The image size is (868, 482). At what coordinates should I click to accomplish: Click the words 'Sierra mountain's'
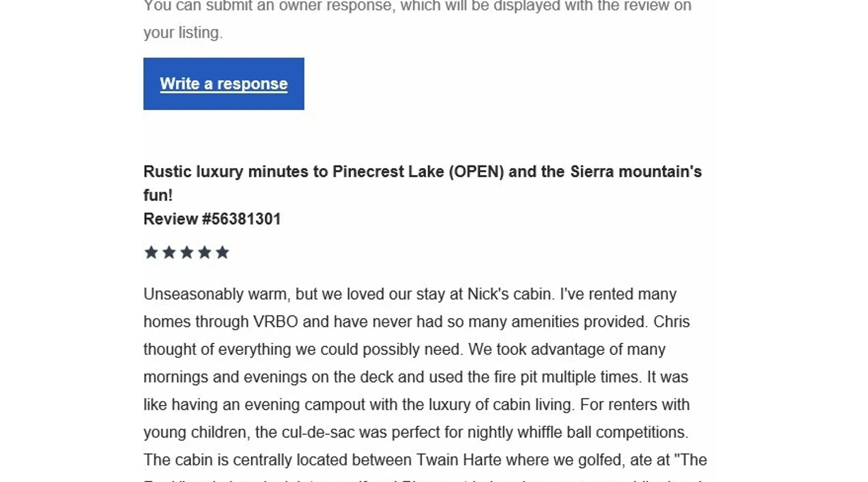point(636,172)
